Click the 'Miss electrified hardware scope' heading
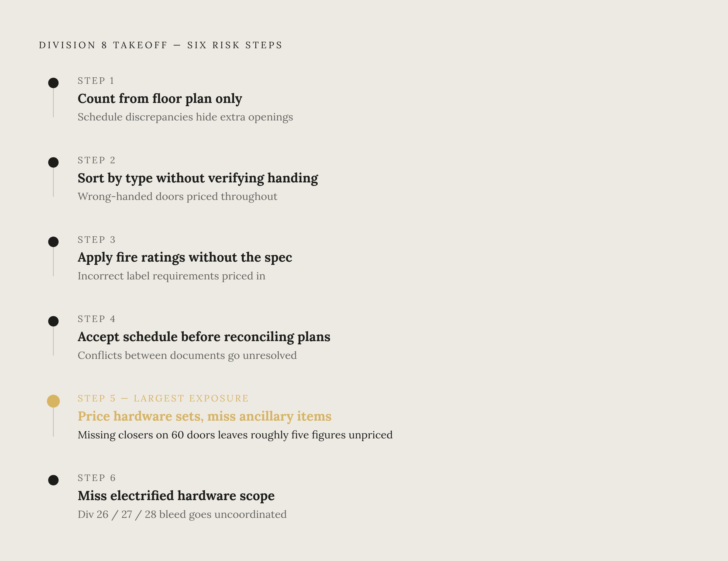Screen dimensions: 728x561 176,496
